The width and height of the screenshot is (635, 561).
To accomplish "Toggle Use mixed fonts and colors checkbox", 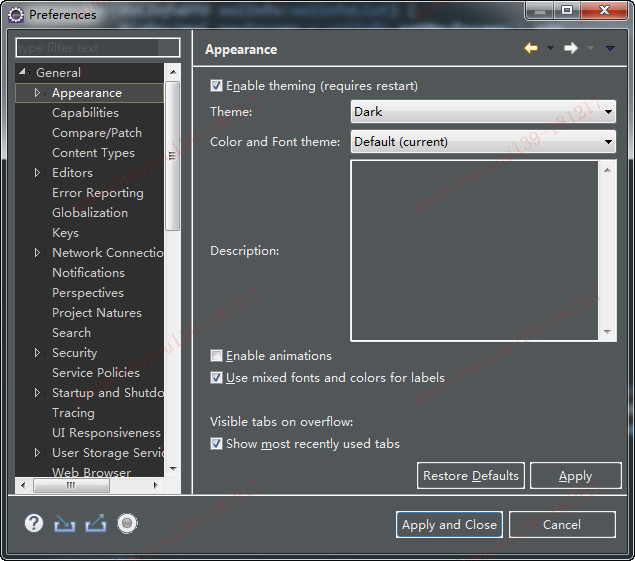I will (216, 378).
